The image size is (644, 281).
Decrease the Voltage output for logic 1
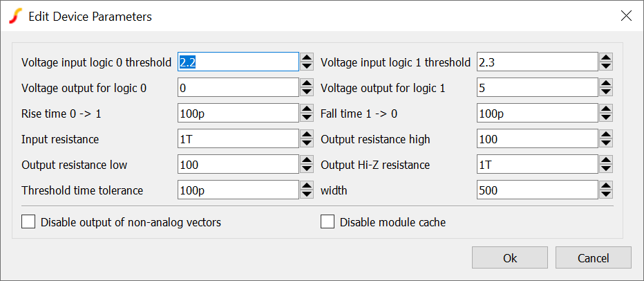(x=606, y=92)
